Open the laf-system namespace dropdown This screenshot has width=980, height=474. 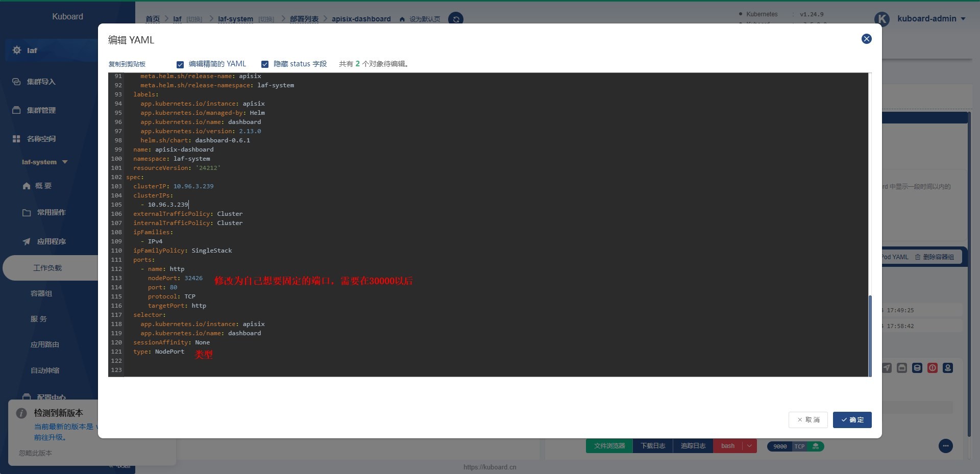coord(45,162)
